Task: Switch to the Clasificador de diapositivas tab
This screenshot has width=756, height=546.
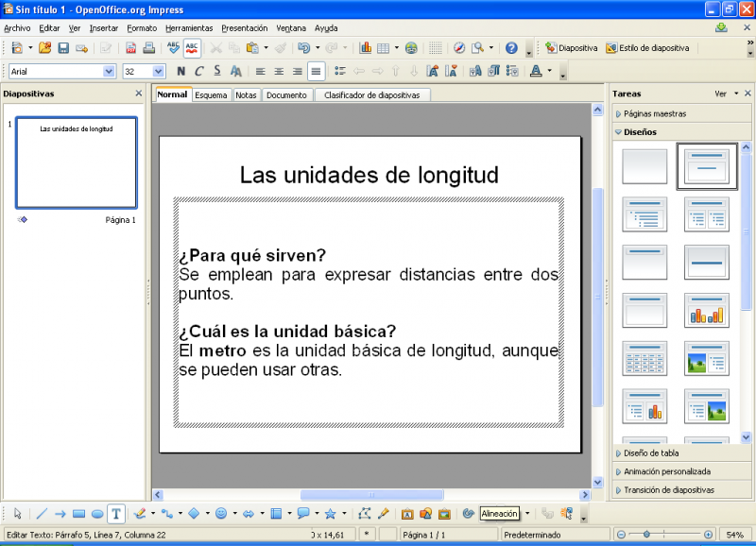Action: (371, 94)
